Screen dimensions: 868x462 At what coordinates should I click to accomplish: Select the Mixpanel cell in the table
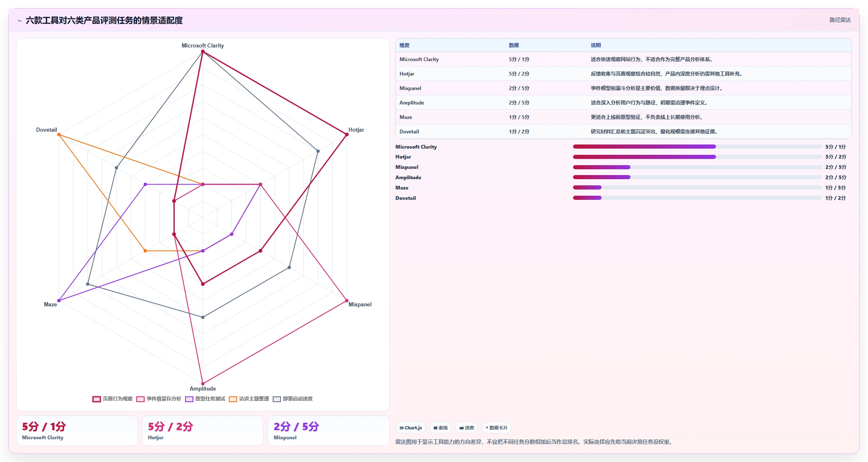(410, 88)
